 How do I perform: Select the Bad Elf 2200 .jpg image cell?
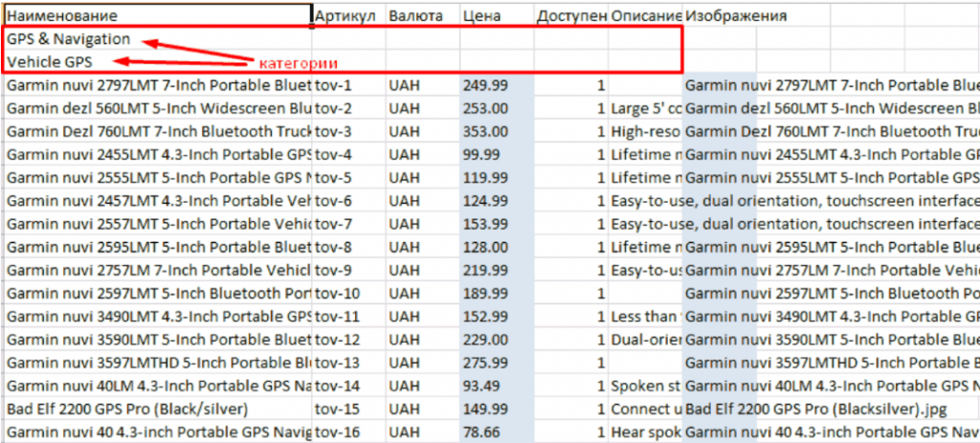pyautogui.click(x=813, y=409)
